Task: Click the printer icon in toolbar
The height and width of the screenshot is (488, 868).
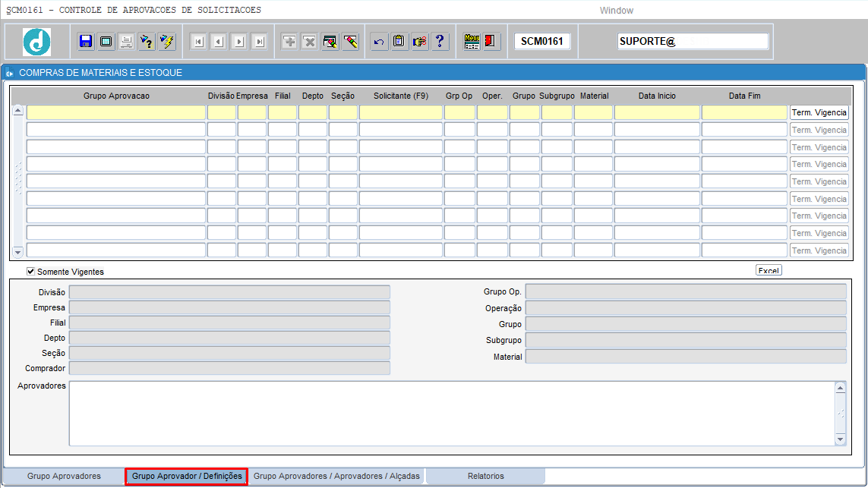Action: click(x=126, y=42)
